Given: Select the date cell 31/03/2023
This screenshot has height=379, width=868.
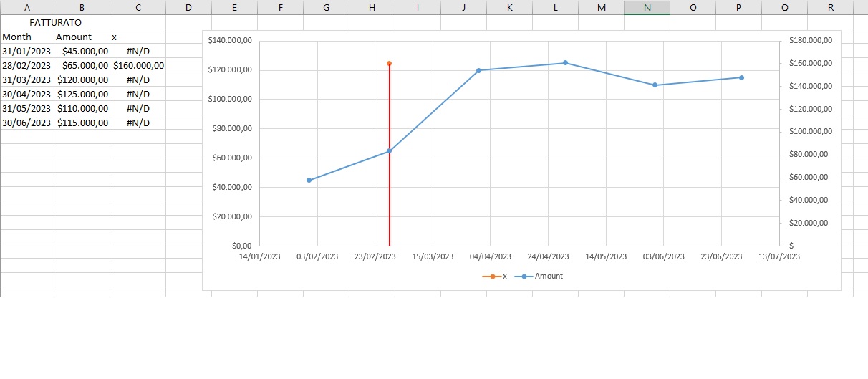Looking at the screenshot, I should tap(27, 80).
